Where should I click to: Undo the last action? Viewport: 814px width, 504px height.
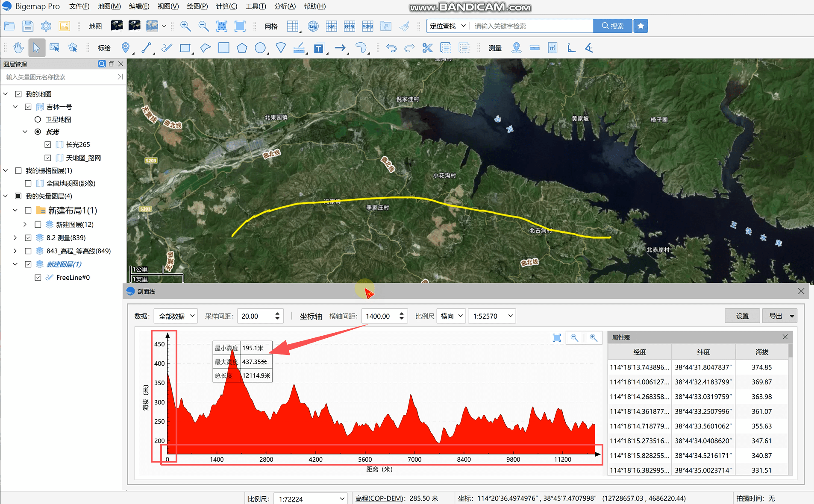391,48
